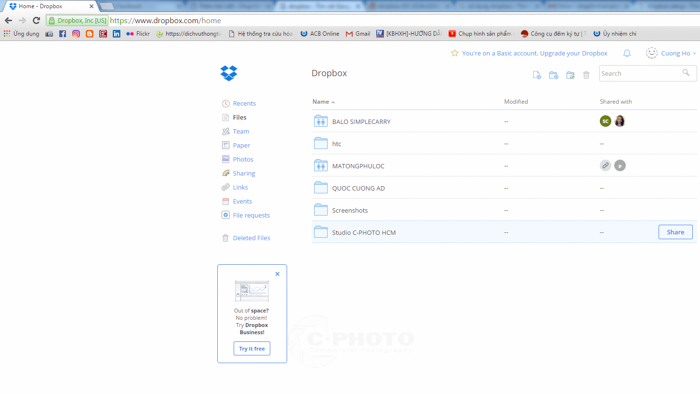Open the QUOC CUONG AD folder
This screenshot has height=394, width=700.
(358, 188)
